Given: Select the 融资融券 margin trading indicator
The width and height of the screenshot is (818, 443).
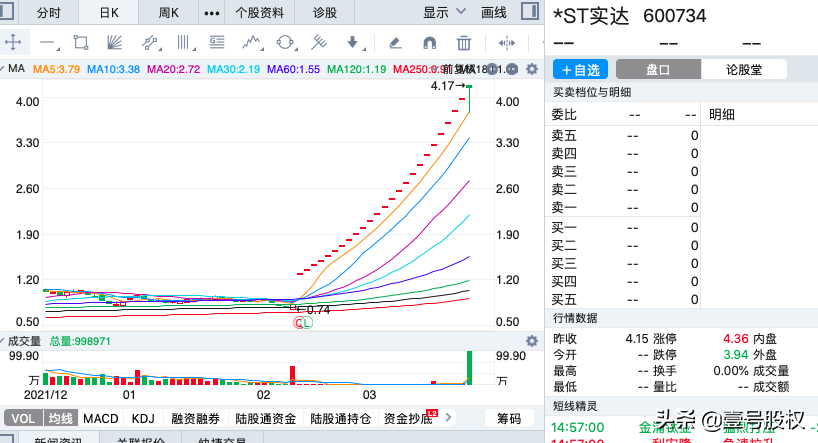Looking at the screenshot, I should pyautogui.click(x=196, y=418).
